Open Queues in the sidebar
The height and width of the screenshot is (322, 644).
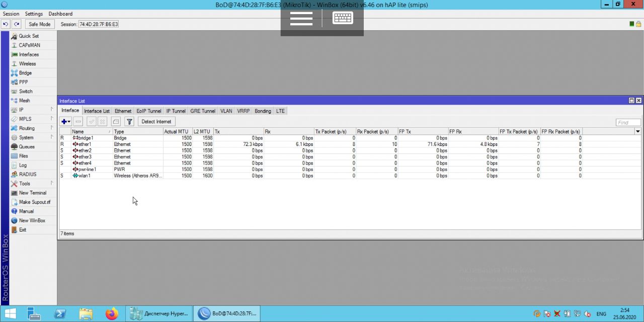click(x=27, y=147)
